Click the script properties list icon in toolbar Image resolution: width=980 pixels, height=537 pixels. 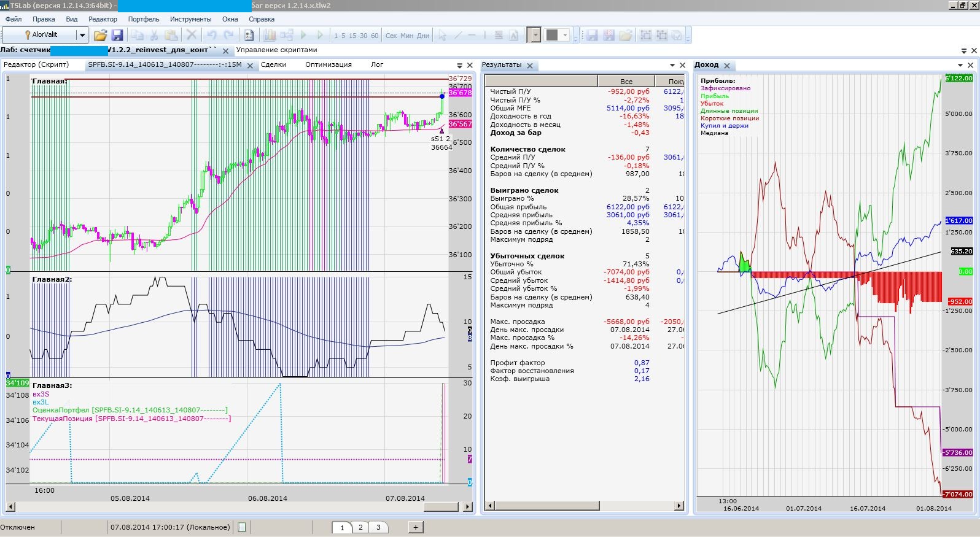coord(249,36)
